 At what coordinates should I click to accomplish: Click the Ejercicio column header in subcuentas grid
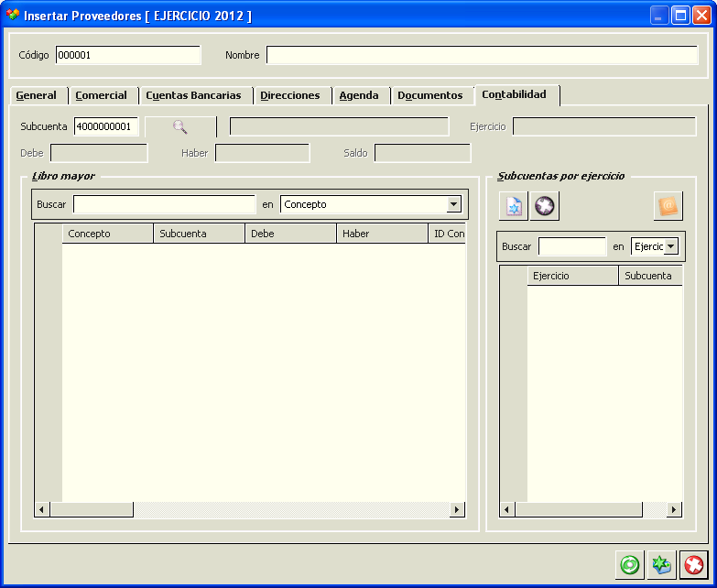572,276
